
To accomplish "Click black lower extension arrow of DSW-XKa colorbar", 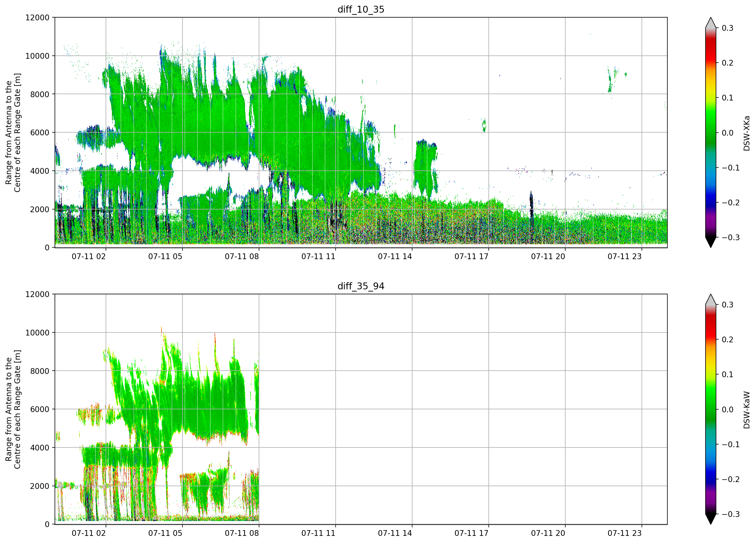I will 711,242.
